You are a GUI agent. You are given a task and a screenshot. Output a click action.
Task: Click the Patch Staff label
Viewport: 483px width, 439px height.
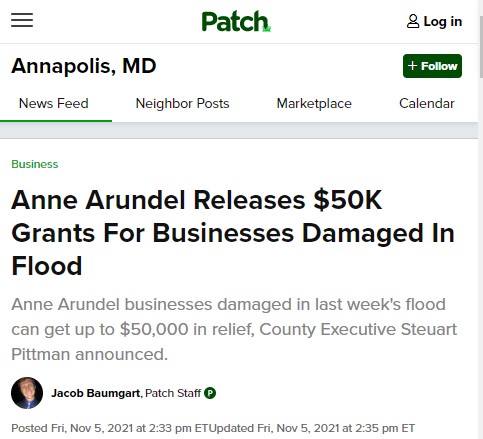[x=173, y=393]
